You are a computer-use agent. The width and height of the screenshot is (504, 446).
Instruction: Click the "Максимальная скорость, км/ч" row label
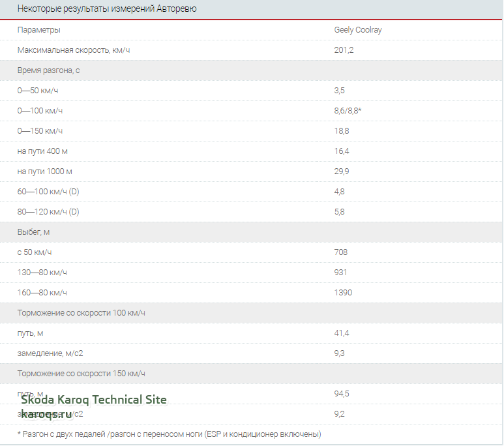pyautogui.click(x=74, y=50)
